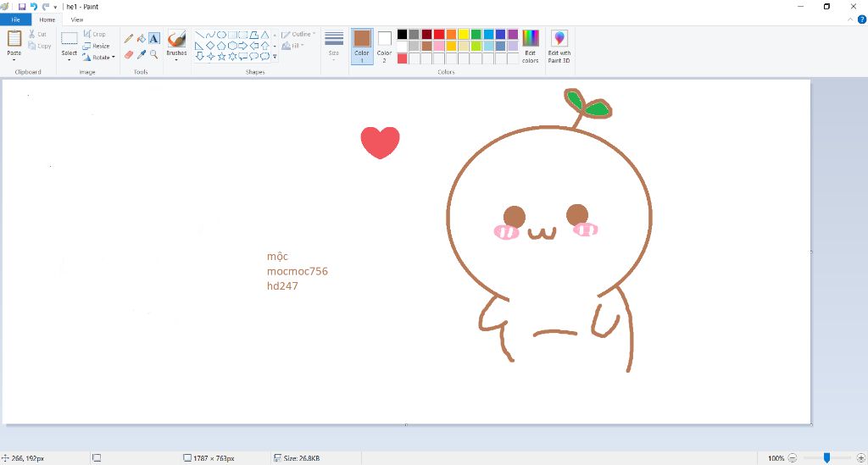This screenshot has height=465, width=868.
Task: Activate Color 1 foreground selector
Action: click(x=362, y=47)
